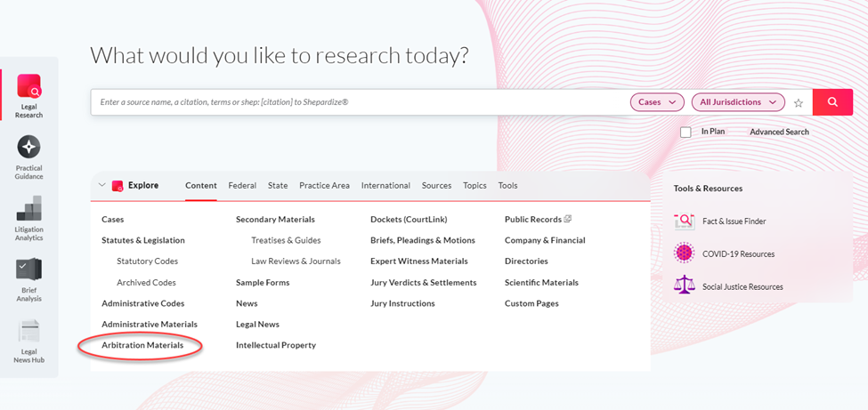Open the Fact & Issue Finder text link

tap(734, 221)
